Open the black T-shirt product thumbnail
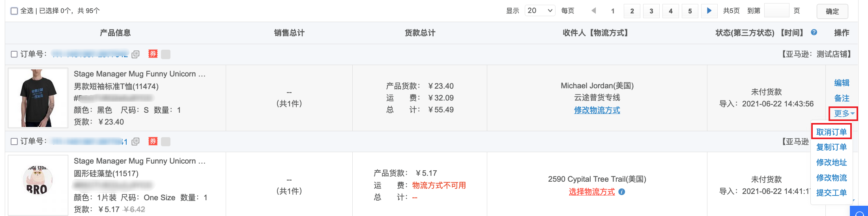The image size is (868, 216). point(38,98)
